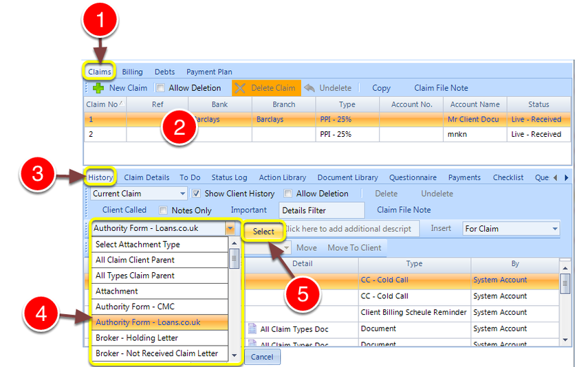
Task: Choose Broker - Holding Letter option
Action: [160, 337]
